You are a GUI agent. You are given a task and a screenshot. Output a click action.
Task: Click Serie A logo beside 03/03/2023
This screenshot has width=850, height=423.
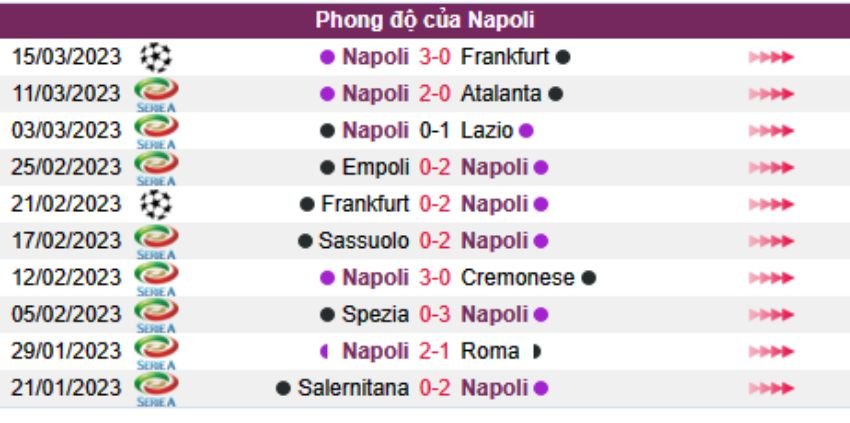(x=155, y=131)
